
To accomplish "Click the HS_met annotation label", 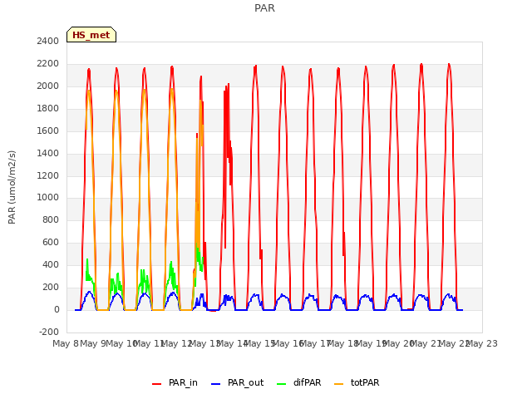I will [x=91, y=35].
